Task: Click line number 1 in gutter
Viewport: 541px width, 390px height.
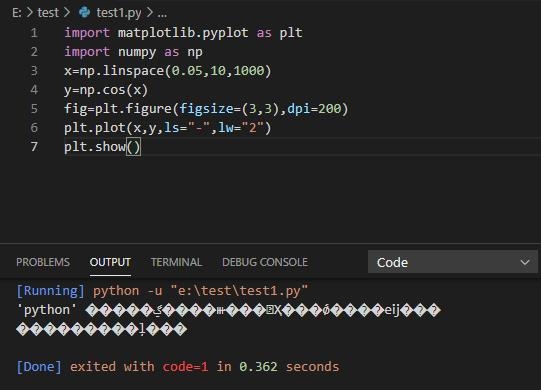Action: point(34,33)
